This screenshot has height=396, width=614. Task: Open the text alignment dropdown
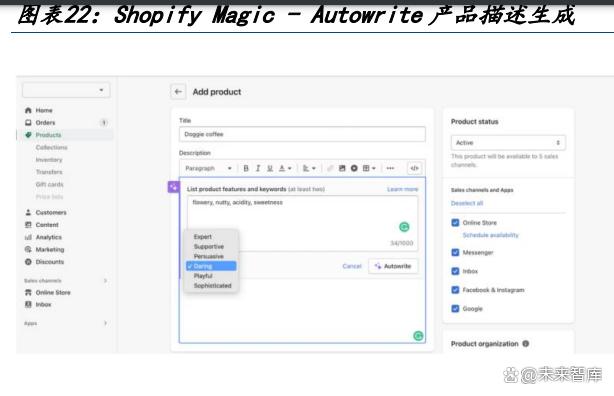309,168
